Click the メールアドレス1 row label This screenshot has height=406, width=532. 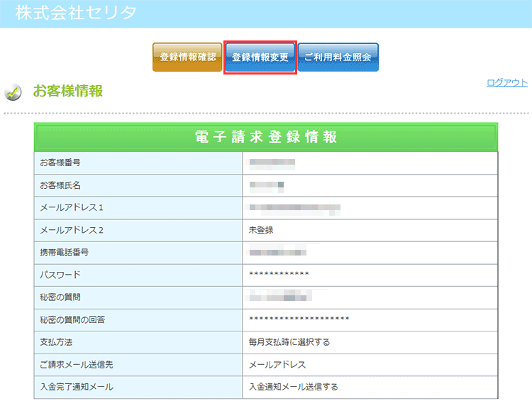[x=72, y=207]
